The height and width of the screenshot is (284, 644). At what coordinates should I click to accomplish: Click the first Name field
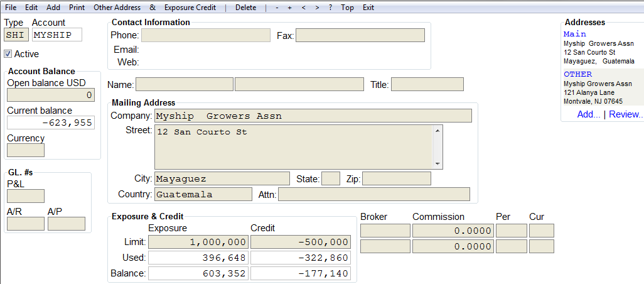[x=185, y=84]
